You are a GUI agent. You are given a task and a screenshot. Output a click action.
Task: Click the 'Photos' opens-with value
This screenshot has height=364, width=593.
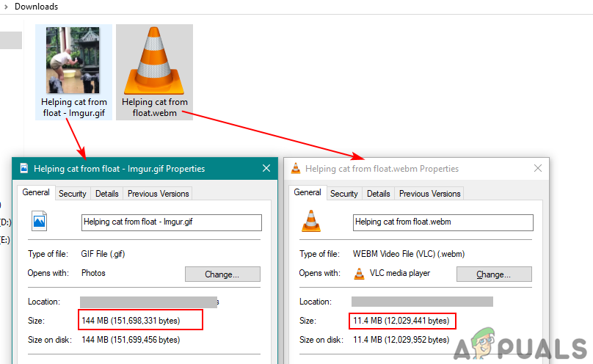(93, 273)
